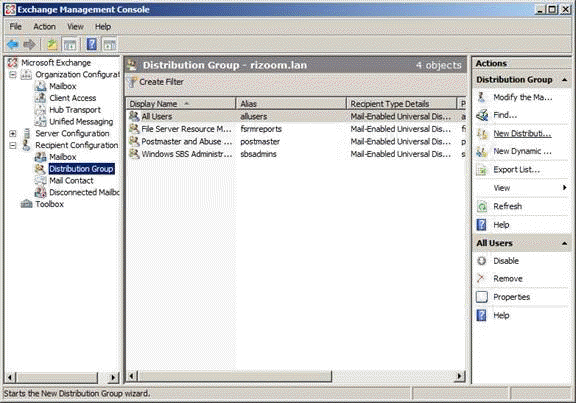Image resolution: width=576 pixels, height=403 pixels.
Task: Click the fsrmreports alias cell
Action: 261,129
